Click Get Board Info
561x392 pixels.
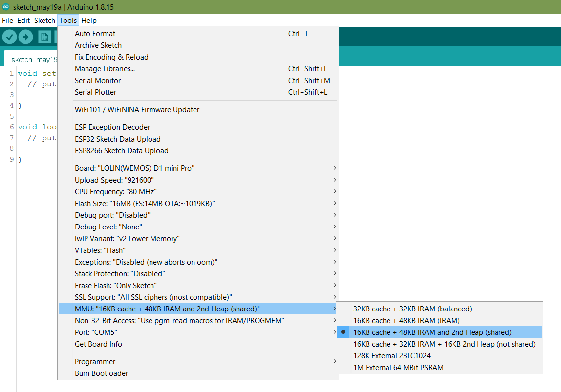[x=99, y=344]
